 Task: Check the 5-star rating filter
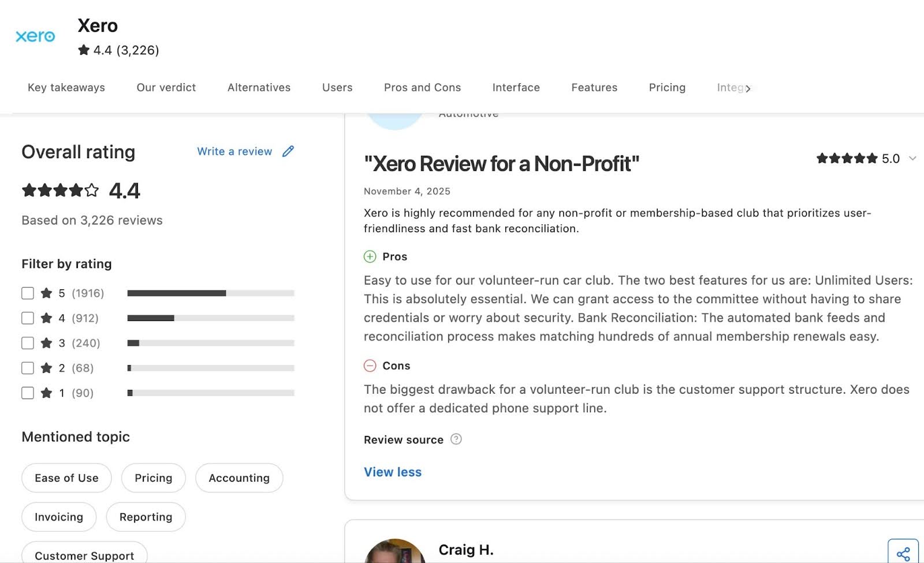pos(27,293)
